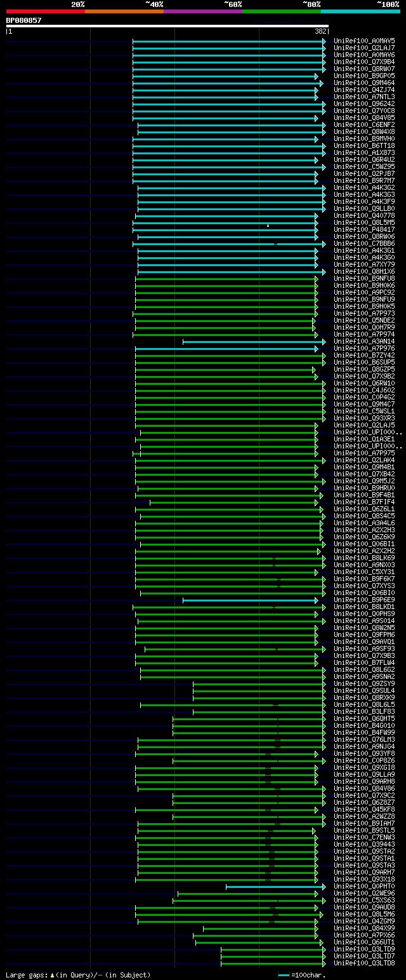This screenshot has height=980, width=406.
Task: Click the UniRef100_Q1A3E1 label
Action: tap(364, 439)
